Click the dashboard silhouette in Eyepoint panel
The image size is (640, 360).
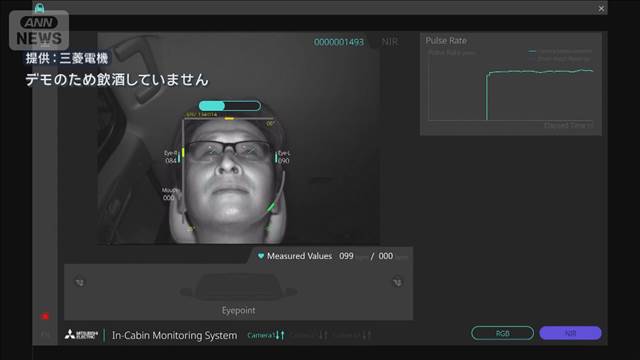pos(238,287)
